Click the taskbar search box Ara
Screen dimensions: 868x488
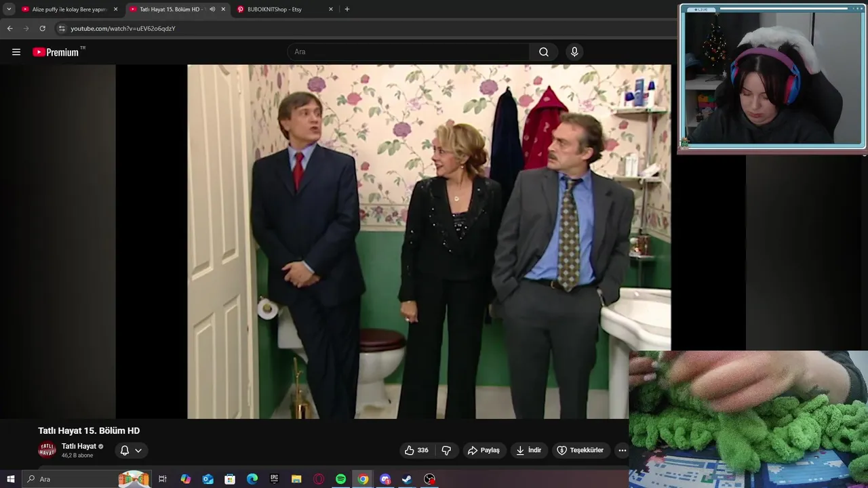pyautogui.click(x=88, y=479)
